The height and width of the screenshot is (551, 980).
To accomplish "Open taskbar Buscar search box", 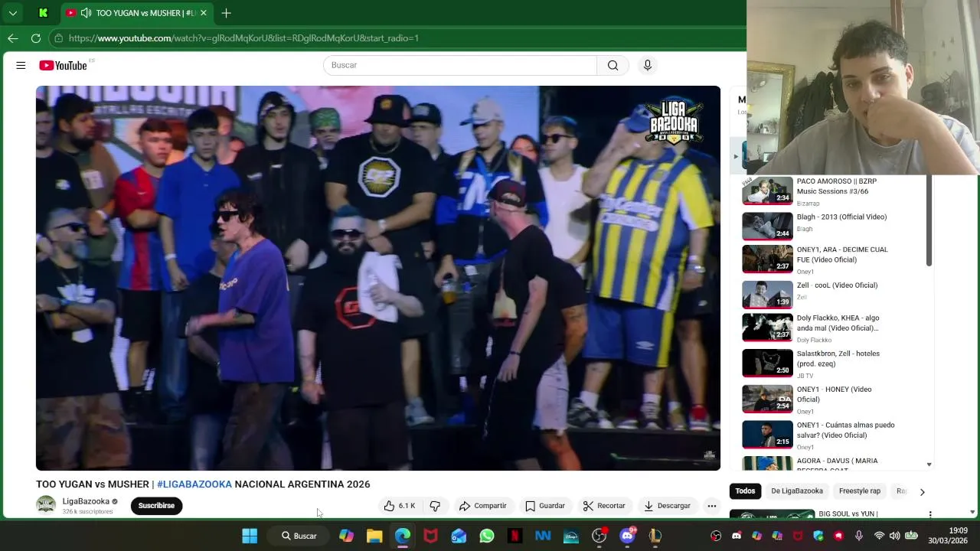I will pos(299,536).
